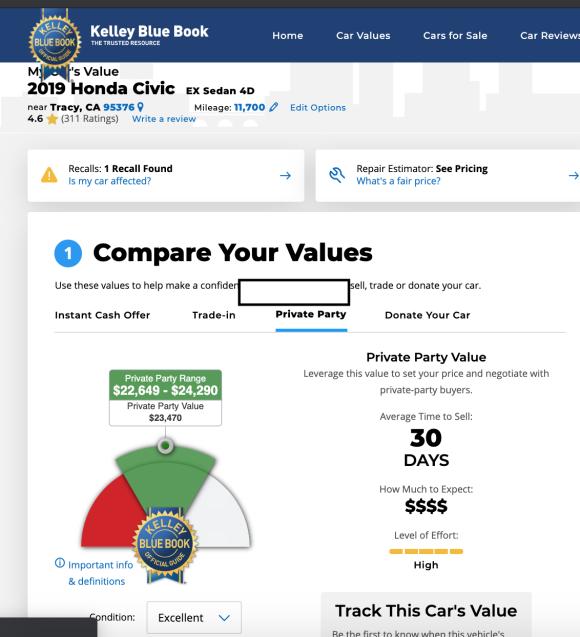Click the '1 Recall Found' text
Screen dimensions: 580x637
[138, 169]
